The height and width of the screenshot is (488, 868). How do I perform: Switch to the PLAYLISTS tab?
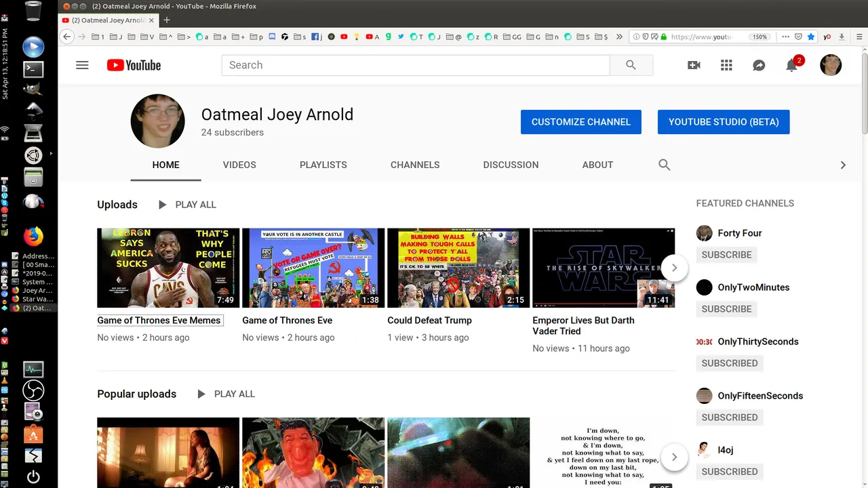point(323,165)
